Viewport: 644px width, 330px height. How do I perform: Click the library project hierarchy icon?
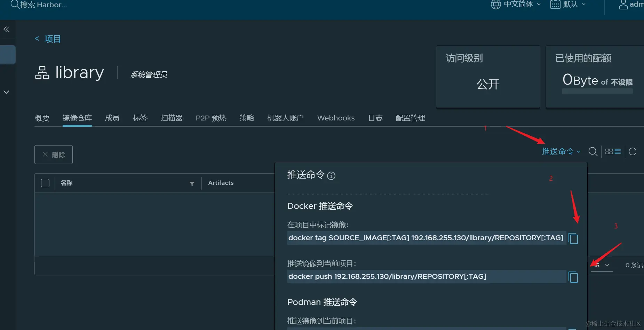pyautogui.click(x=42, y=73)
